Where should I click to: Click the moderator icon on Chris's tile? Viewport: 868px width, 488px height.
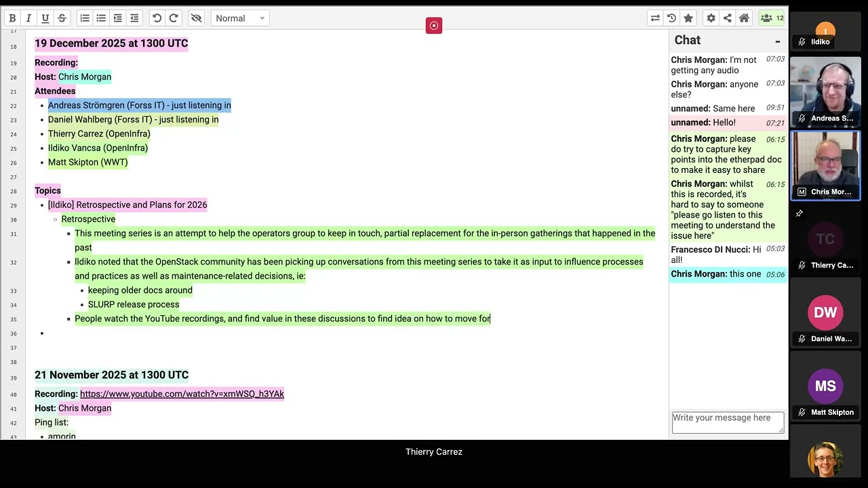pos(802,192)
